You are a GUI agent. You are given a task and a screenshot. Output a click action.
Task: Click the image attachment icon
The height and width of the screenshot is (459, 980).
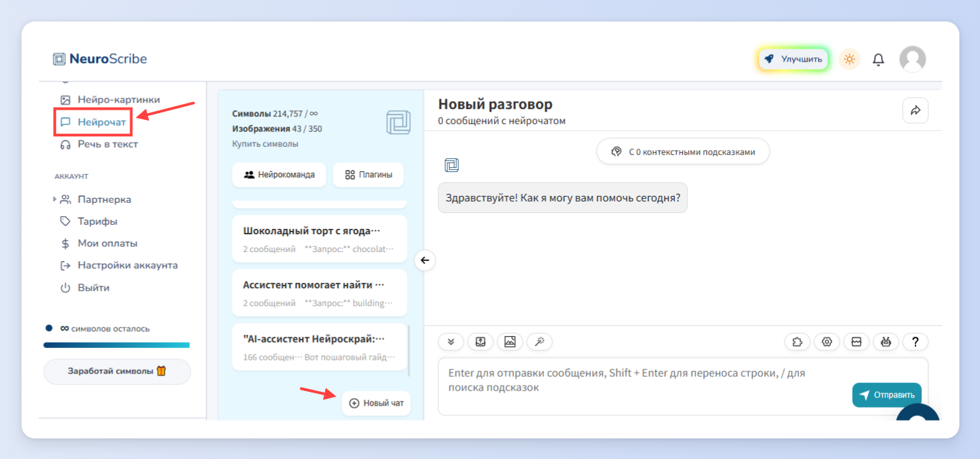tap(510, 341)
